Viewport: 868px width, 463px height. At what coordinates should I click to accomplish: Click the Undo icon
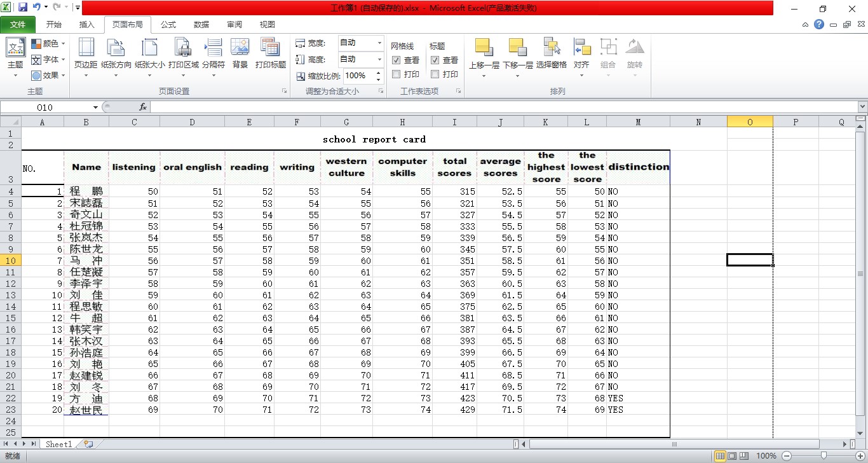click(37, 8)
